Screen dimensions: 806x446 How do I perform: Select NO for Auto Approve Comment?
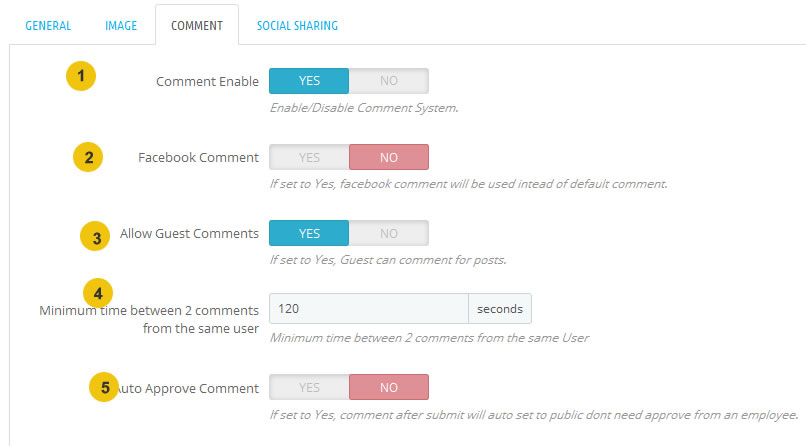point(389,387)
